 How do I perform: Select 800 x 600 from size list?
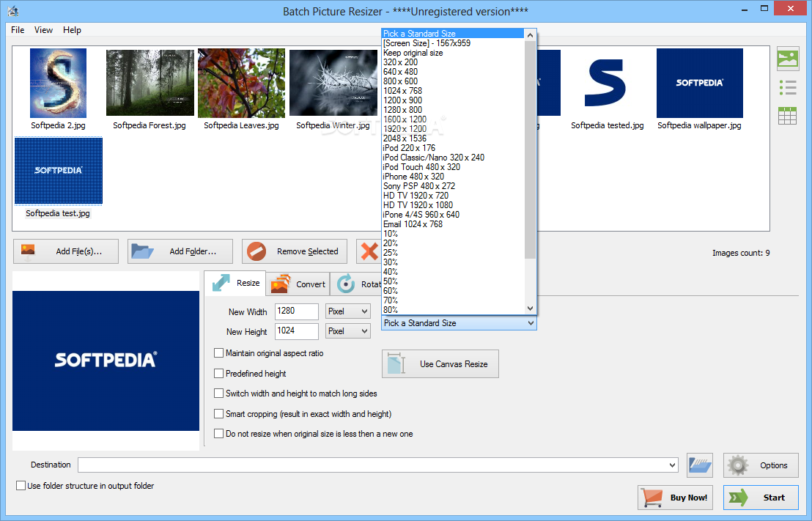pyautogui.click(x=453, y=81)
